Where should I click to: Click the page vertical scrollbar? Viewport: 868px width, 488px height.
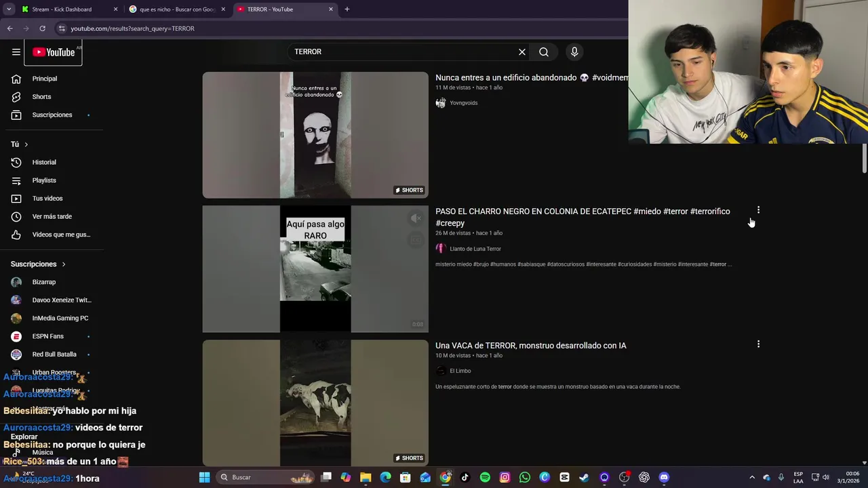click(864, 158)
